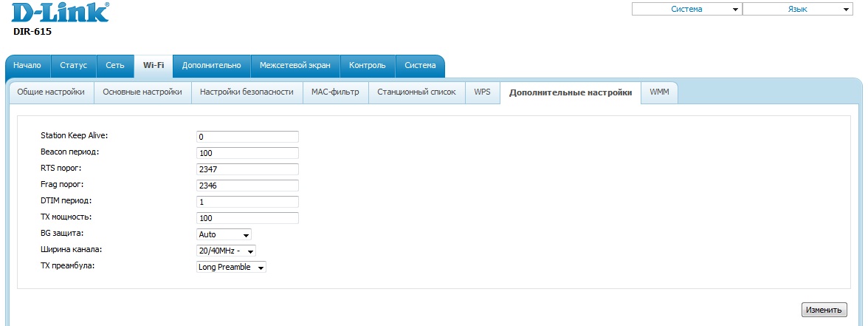868x326 pixels.
Task: Open the Статус main tab
Action: tap(74, 65)
